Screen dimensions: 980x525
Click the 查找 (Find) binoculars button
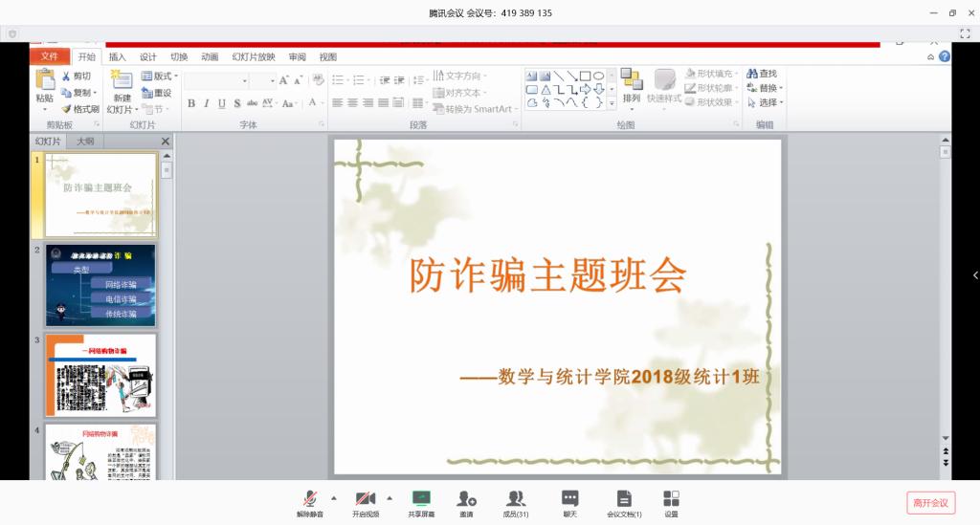pos(762,74)
